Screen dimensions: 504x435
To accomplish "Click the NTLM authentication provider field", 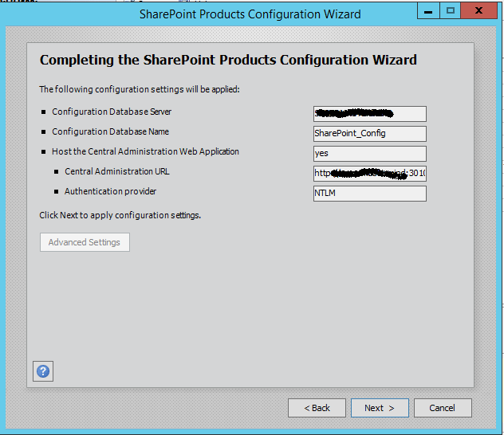I will (x=370, y=194).
